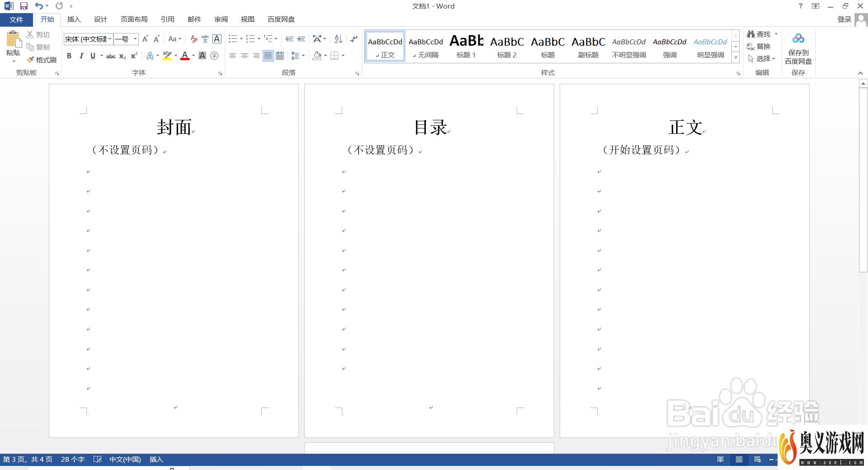Open font color dropdown arrow

(193, 56)
